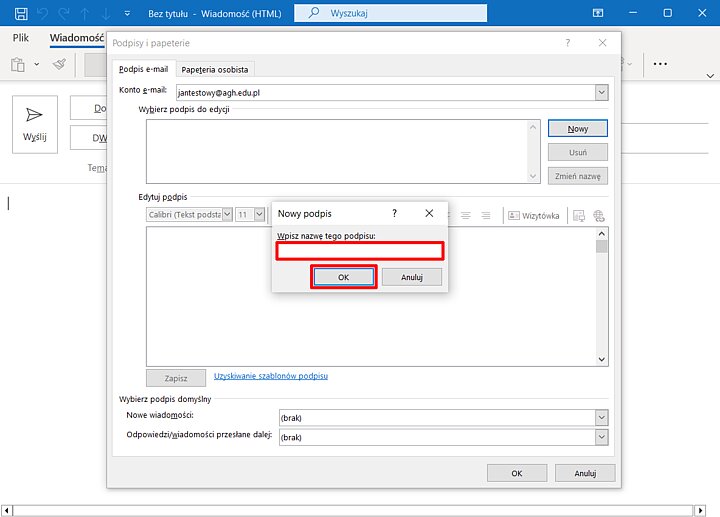Viewport: 720px width, 517px height.
Task: Close the Nowy podpis dialog
Action: pos(429,214)
